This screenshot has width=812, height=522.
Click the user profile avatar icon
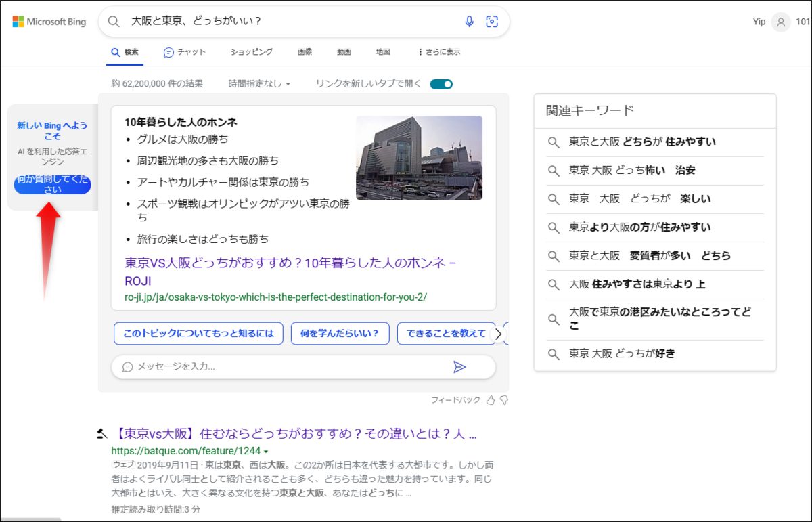coord(781,22)
